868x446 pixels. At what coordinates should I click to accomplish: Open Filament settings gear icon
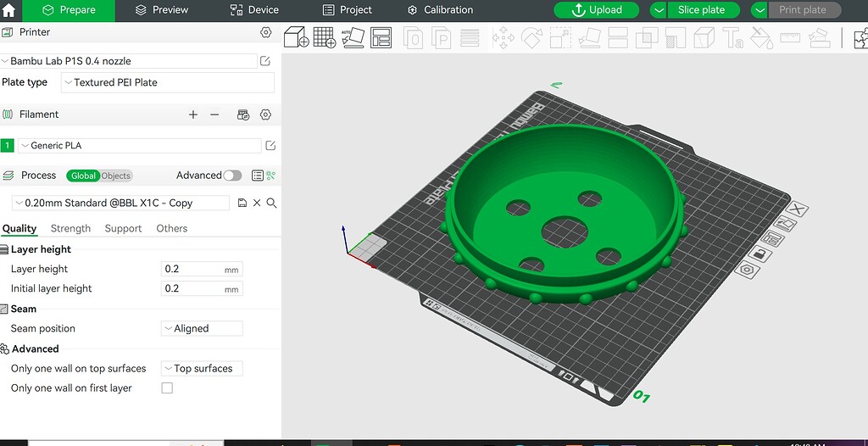265,114
